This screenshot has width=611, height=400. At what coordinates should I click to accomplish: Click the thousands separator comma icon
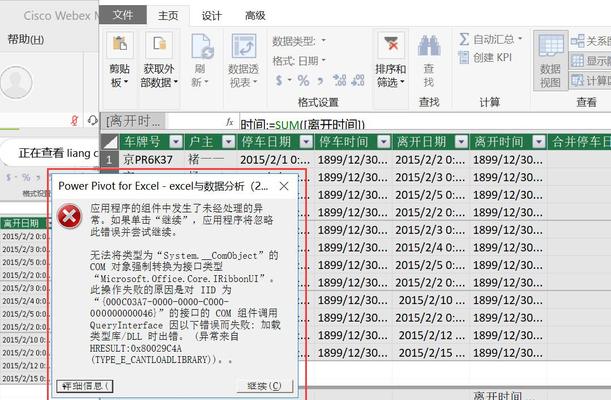320,81
